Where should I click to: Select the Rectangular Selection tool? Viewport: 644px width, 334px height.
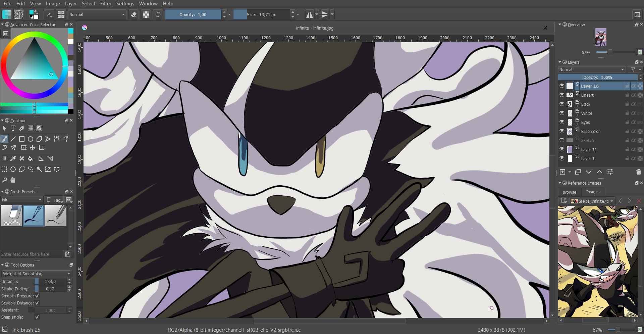[4, 169]
